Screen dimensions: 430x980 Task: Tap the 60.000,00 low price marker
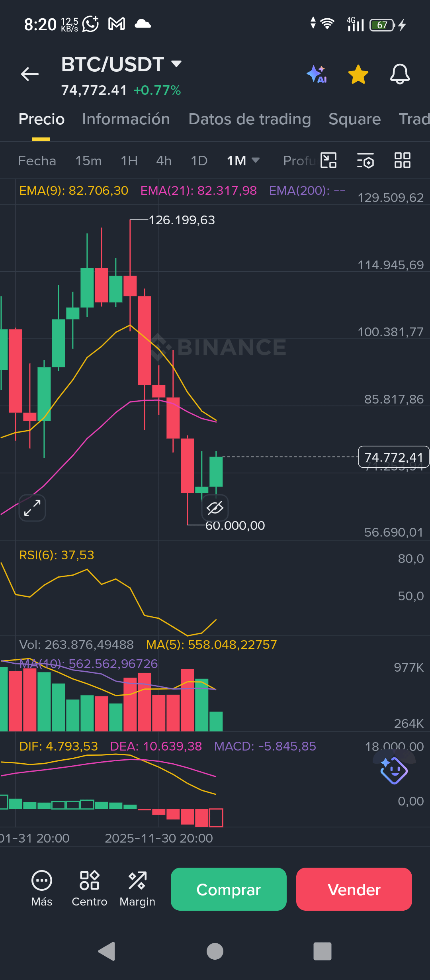pyautogui.click(x=235, y=525)
